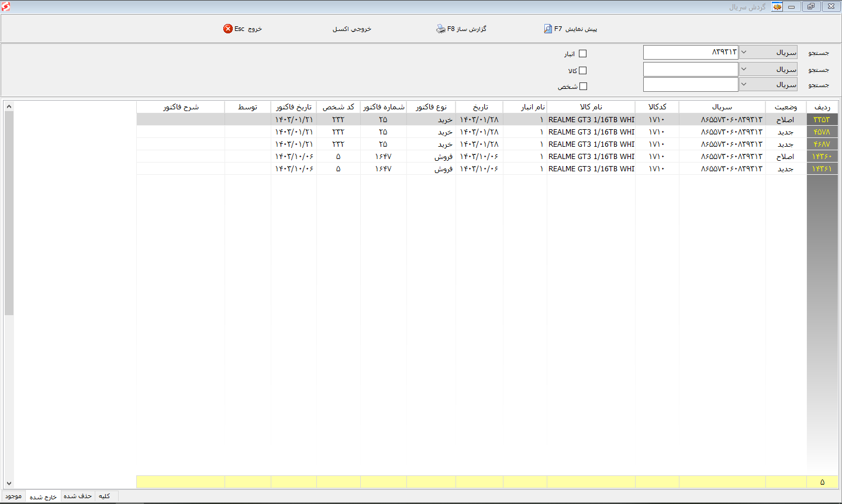
Task: Click the شرح فاکتور column header
Action: pos(181,107)
